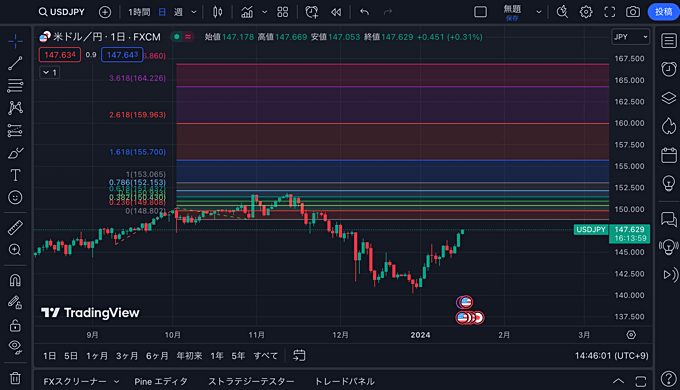Open the USDJPY symbol search
680x390 pixels.
click(x=62, y=12)
